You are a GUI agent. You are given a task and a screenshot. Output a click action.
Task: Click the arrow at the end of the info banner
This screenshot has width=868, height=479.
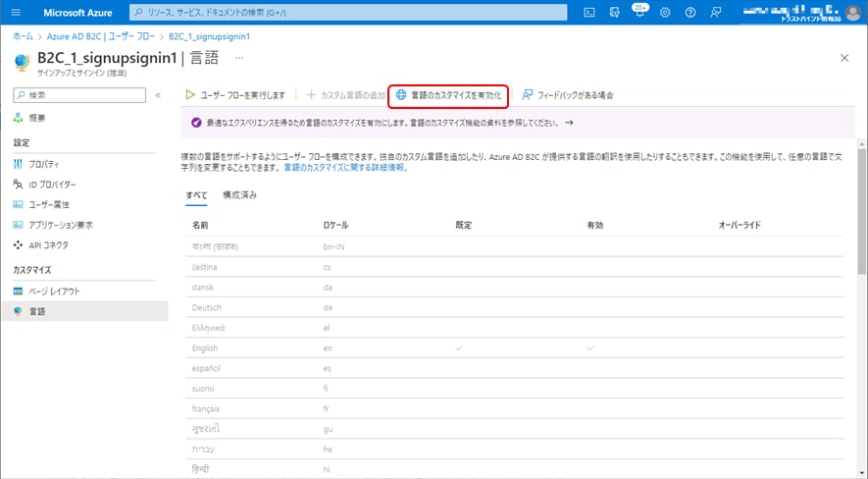569,123
